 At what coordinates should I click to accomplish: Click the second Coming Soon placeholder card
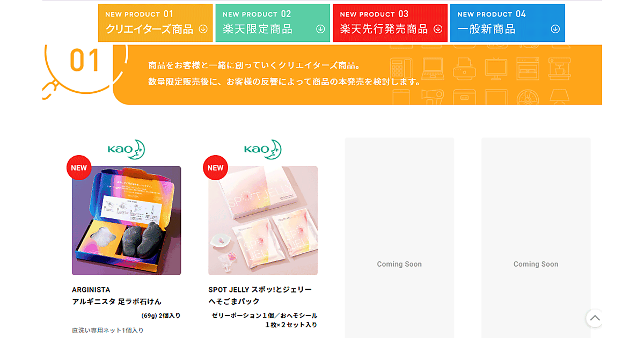tap(536, 238)
